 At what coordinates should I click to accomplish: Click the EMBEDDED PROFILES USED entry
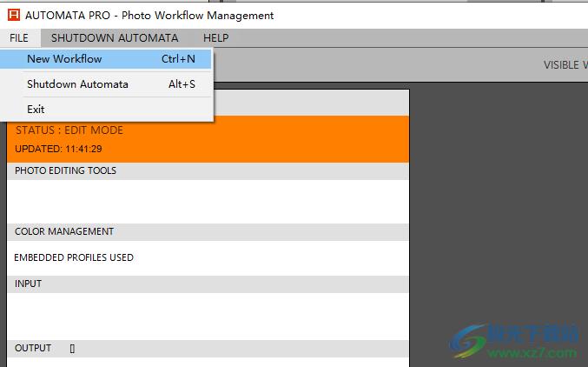74,257
